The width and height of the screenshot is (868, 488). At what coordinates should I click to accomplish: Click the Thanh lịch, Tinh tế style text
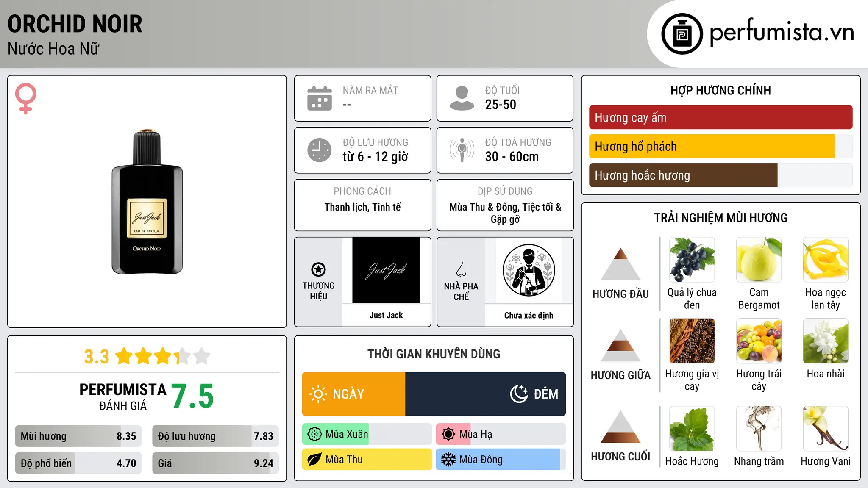pos(362,207)
